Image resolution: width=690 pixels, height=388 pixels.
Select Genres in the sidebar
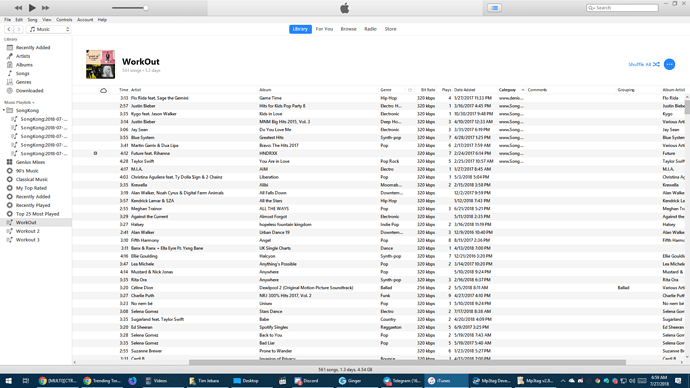[x=23, y=82]
